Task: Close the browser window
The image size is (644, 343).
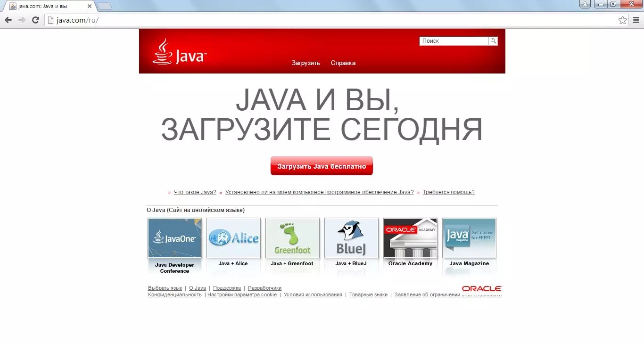Action: pyautogui.click(x=631, y=4)
